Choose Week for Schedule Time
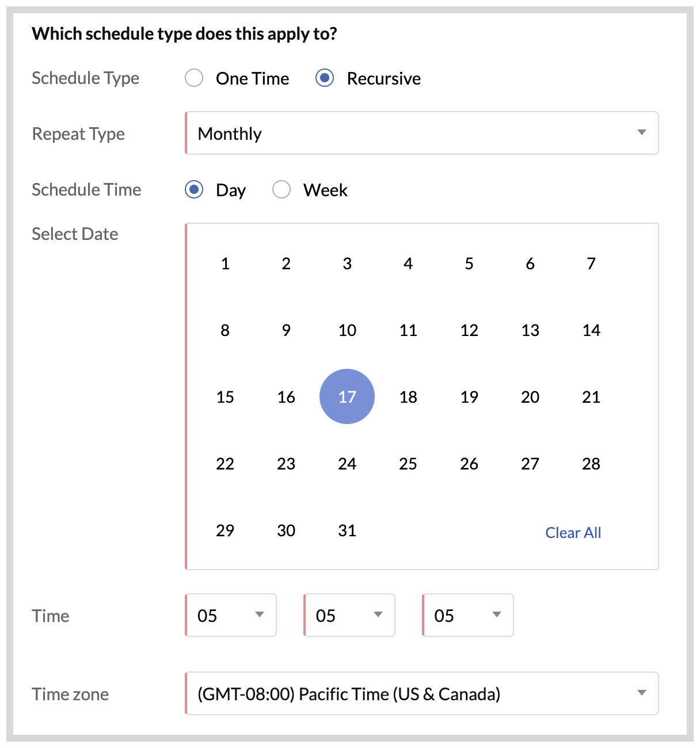This screenshot has width=700, height=748. tap(281, 189)
